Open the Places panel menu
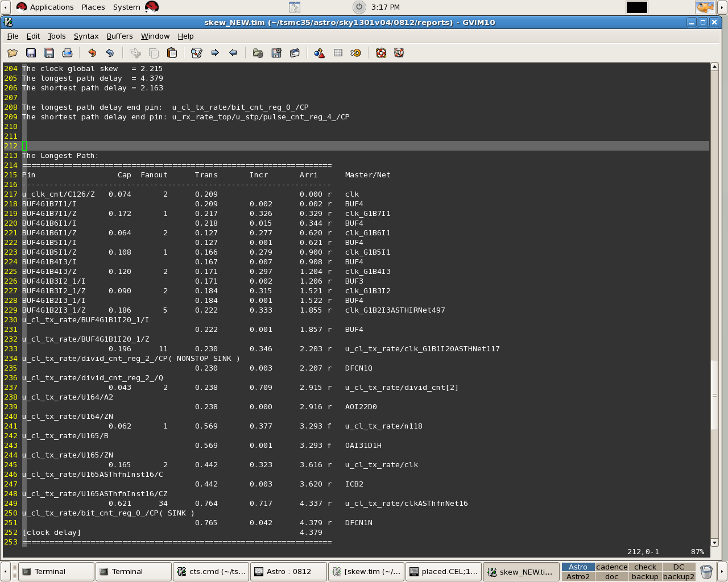Image resolution: width=728 pixels, height=582 pixels. coord(93,7)
